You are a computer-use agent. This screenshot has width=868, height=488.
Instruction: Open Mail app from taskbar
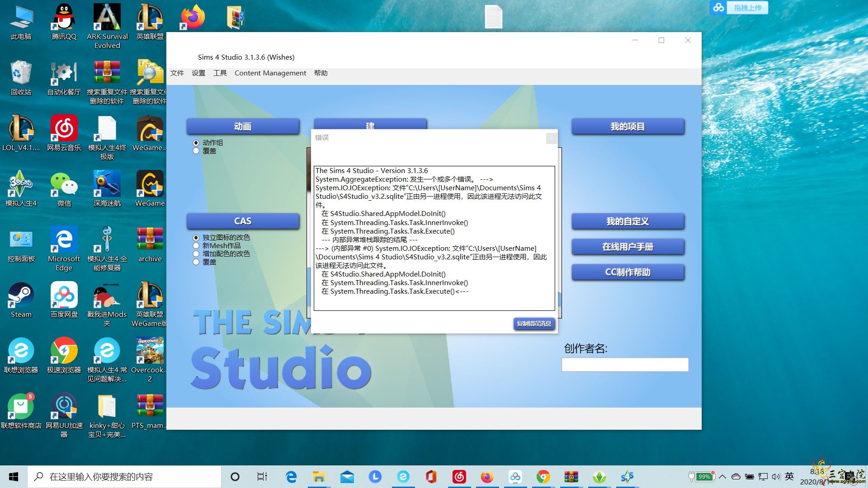tap(347, 477)
